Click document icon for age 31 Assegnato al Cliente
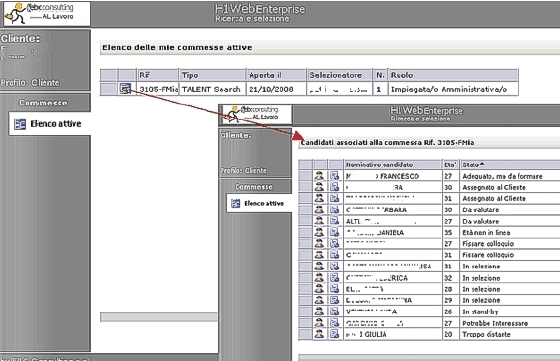This screenshot has width=560, height=361. click(334, 198)
